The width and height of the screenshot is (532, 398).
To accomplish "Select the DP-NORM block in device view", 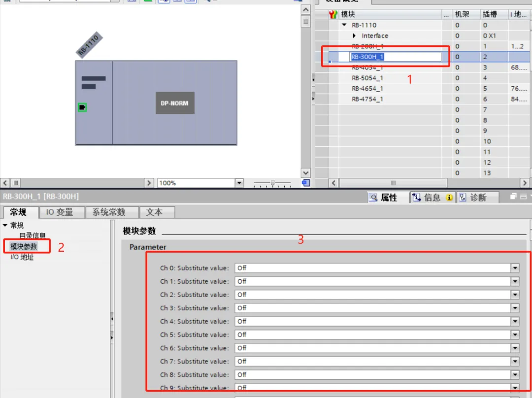I will point(175,103).
